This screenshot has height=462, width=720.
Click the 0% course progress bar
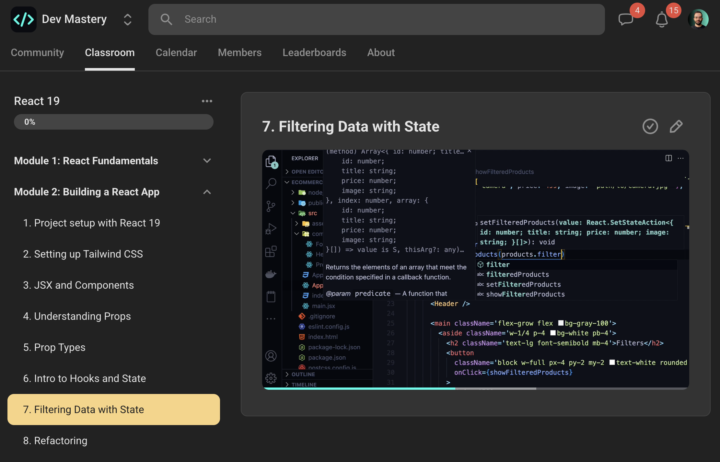[x=113, y=122]
